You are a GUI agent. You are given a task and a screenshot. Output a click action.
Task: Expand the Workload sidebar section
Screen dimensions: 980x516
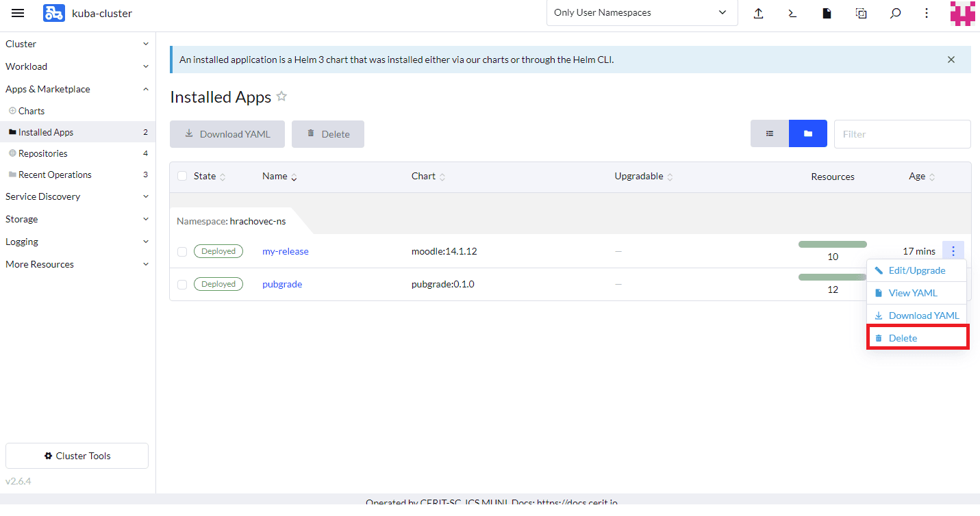pyautogui.click(x=77, y=66)
